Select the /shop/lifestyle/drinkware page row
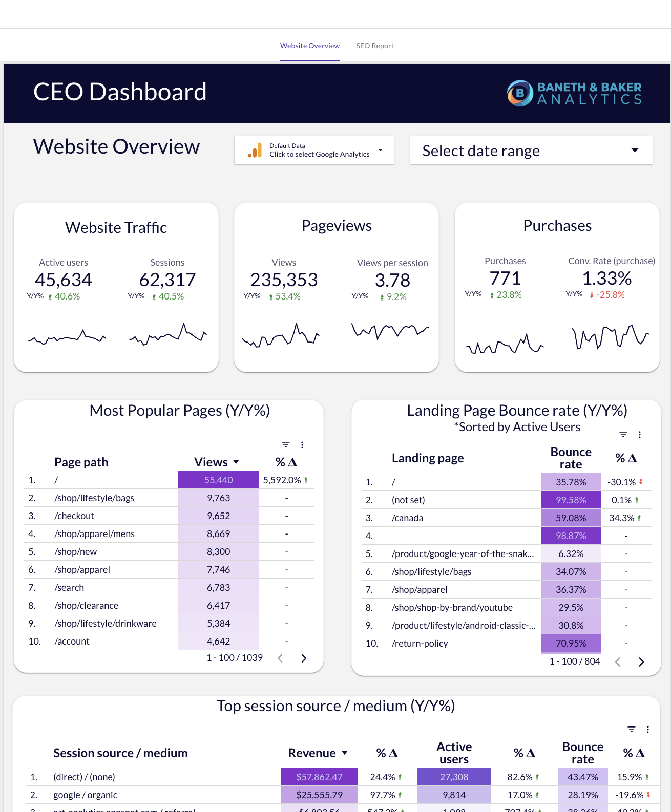Viewport: 671px width, 812px height. click(x=169, y=624)
